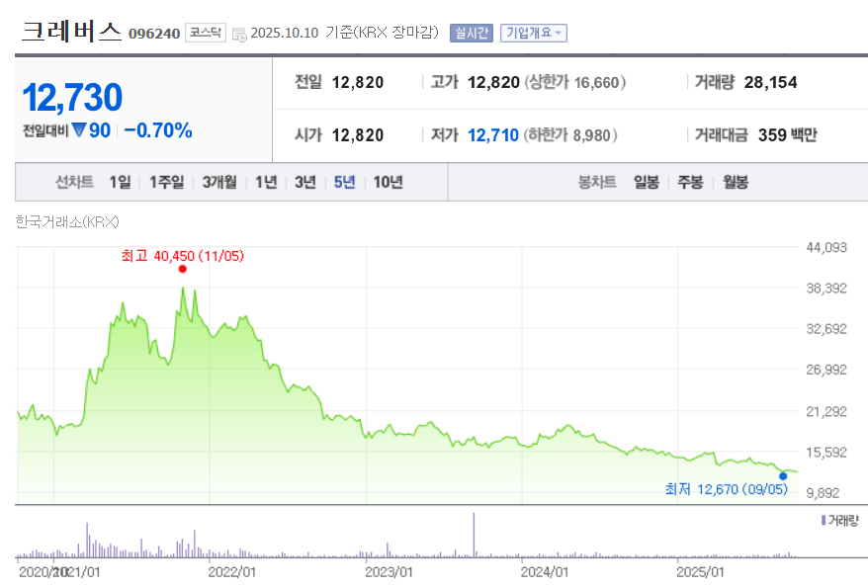868x588 pixels.
Task: Click the 2024/01 x-axis label
Action: 545,572
